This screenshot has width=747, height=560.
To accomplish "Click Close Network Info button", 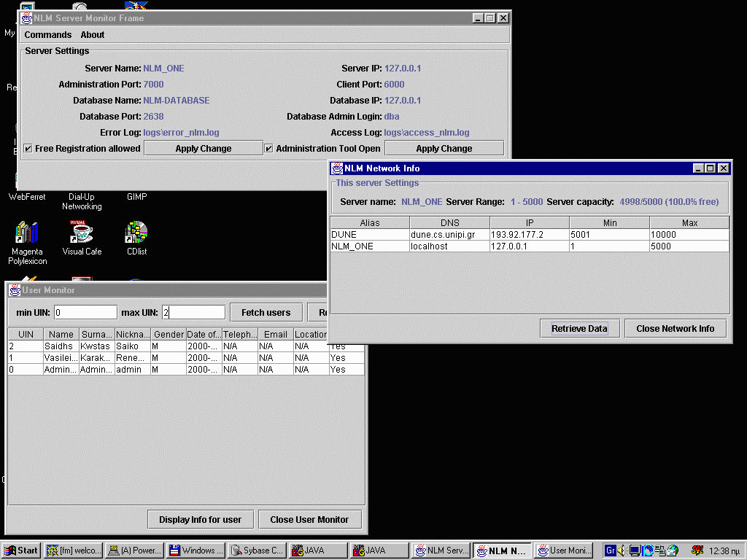I will point(675,329).
